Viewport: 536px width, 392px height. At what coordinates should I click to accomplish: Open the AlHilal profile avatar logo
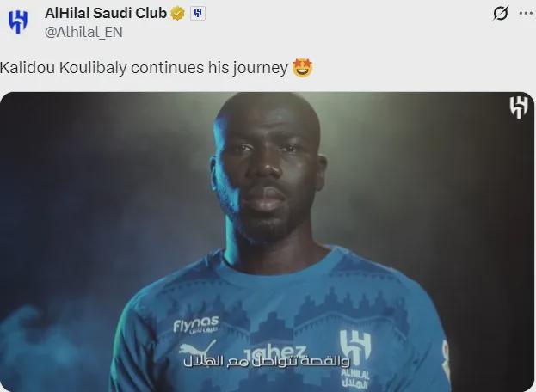tap(18, 21)
